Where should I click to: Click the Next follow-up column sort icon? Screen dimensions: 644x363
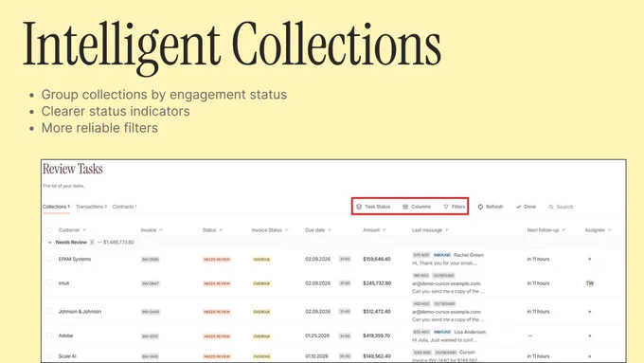(563, 230)
